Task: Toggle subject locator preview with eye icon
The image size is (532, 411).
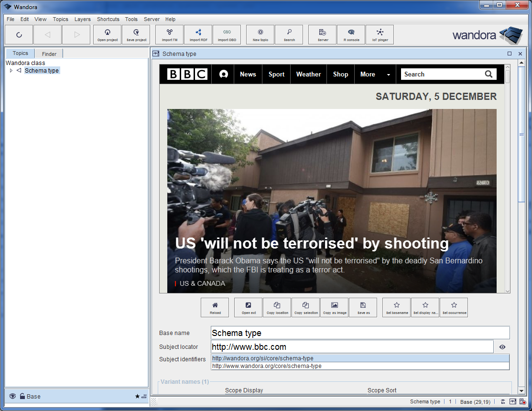Action: coord(501,346)
